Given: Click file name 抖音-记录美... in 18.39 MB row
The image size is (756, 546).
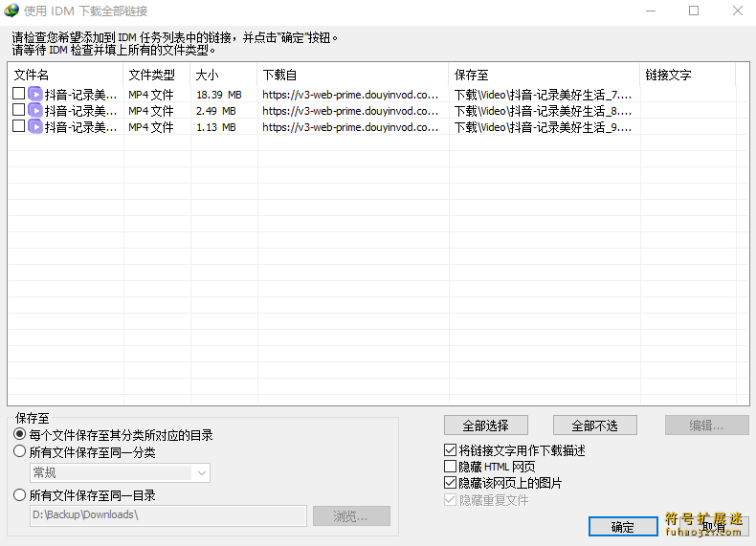Looking at the screenshot, I should point(81,95).
